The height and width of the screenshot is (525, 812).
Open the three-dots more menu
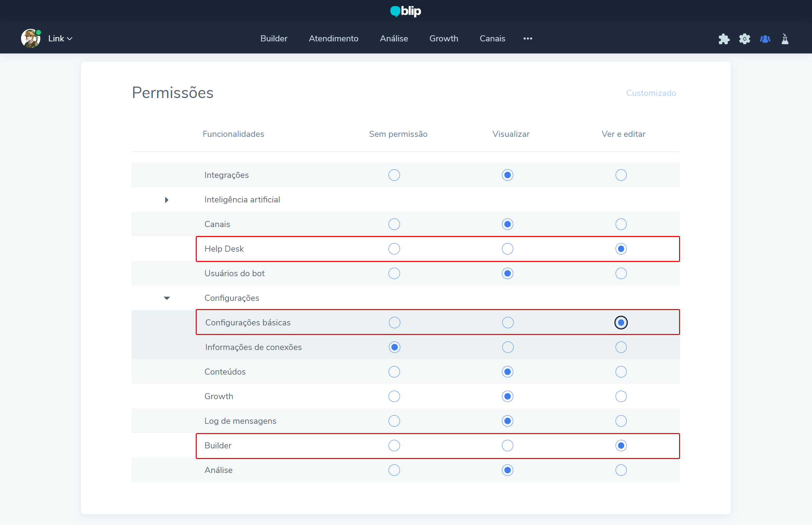pyautogui.click(x=528, y=38)
